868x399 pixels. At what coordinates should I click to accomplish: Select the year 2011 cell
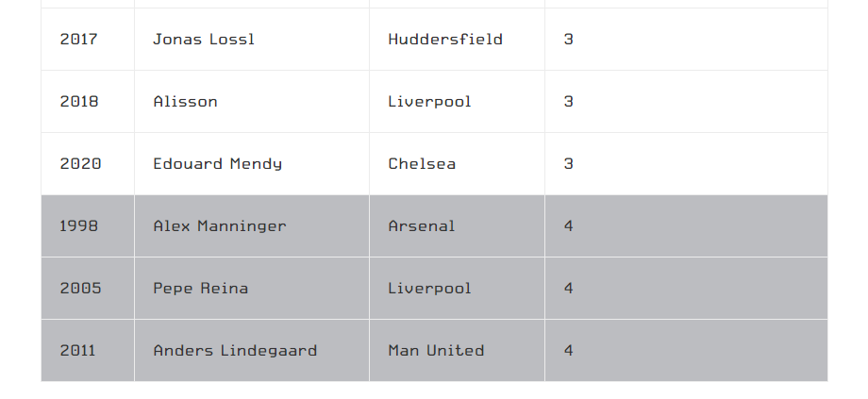[x=78, y=351]
